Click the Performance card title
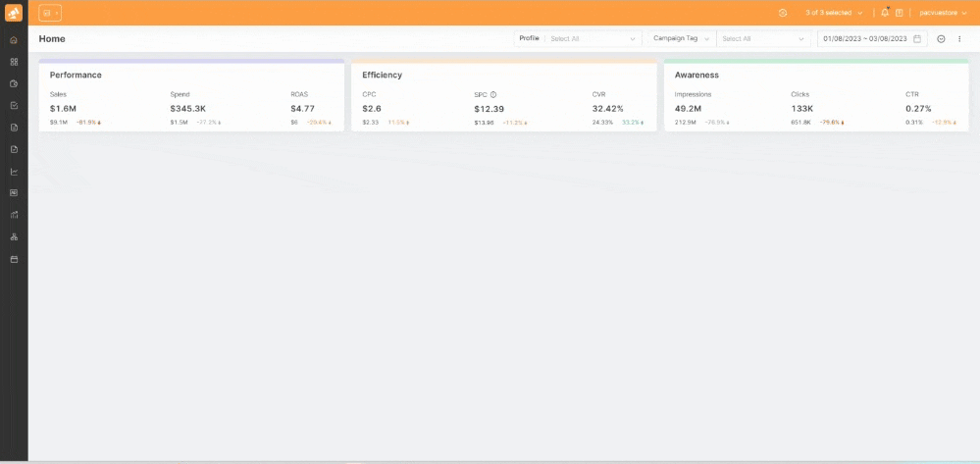980x464 pixels. coord(76,75)
